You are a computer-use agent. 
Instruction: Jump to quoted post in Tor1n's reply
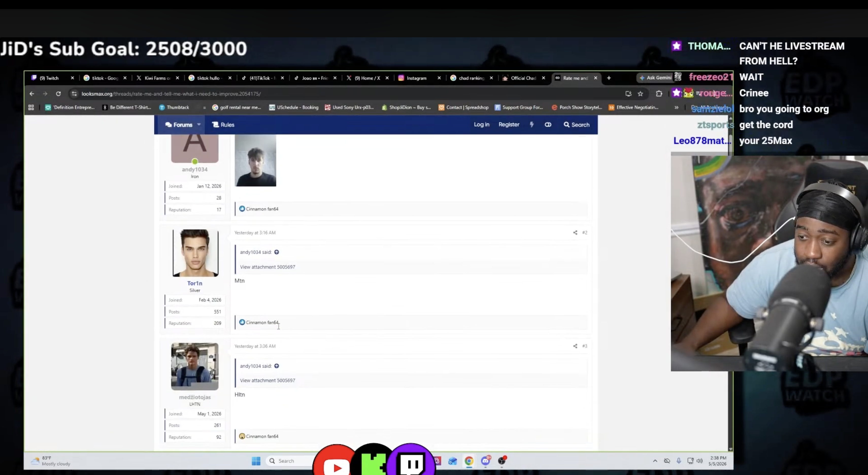[277, 252]
